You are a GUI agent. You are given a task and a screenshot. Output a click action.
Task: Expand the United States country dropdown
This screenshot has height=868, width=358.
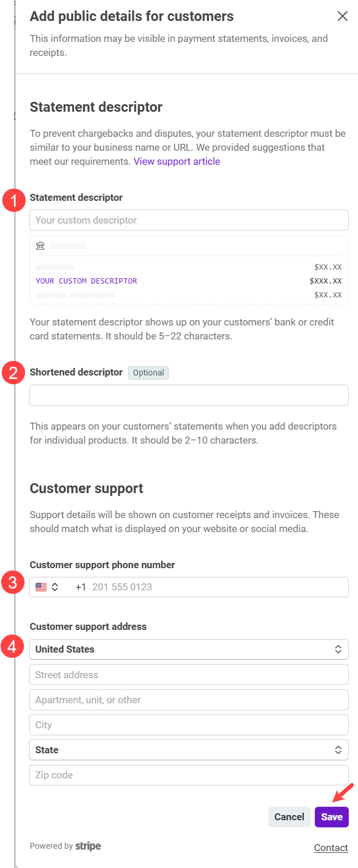point(189,649)
